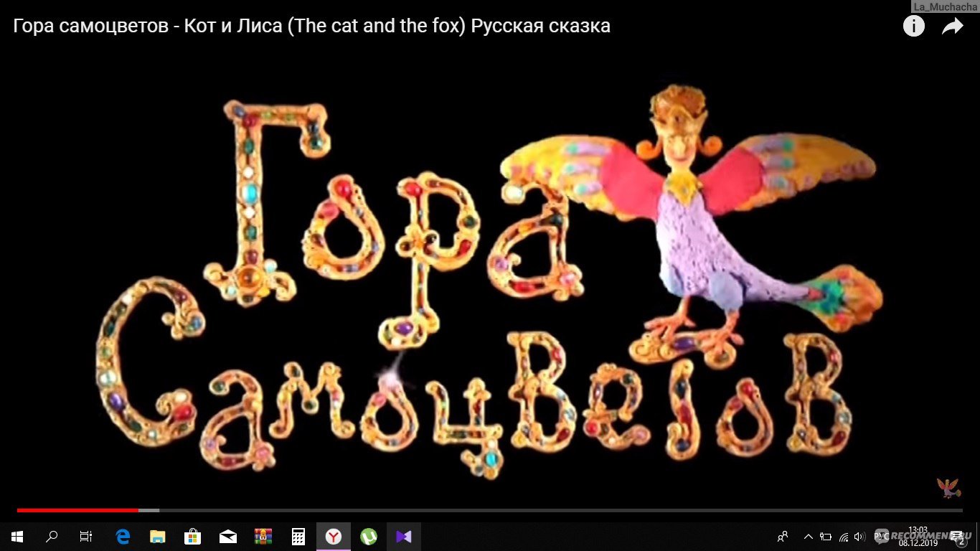Expand the hidden system tray icons
The width and height of the screenshot is (980, 551).
click(x=809, y=536)
